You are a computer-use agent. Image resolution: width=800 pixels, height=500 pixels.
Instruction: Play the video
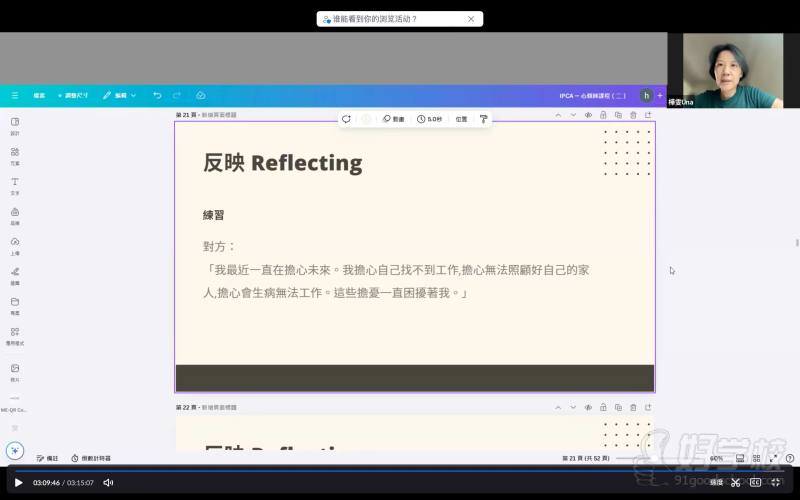[x=18, y=483]
